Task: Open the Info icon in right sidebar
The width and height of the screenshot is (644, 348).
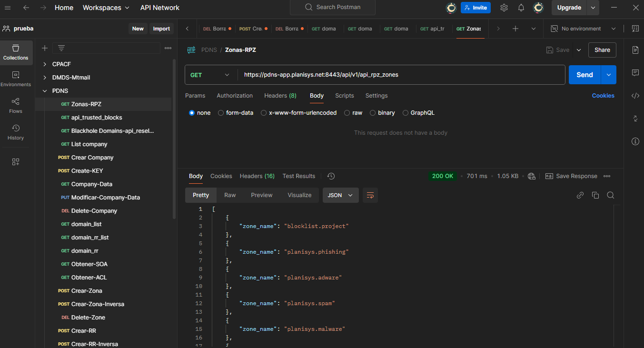Action: pos(635,141)
